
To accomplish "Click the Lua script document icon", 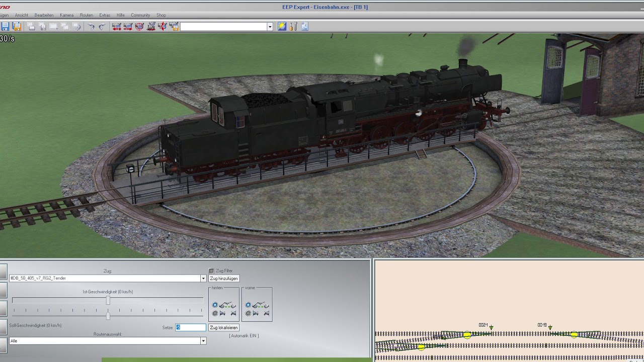I will (x=305, y=26).
